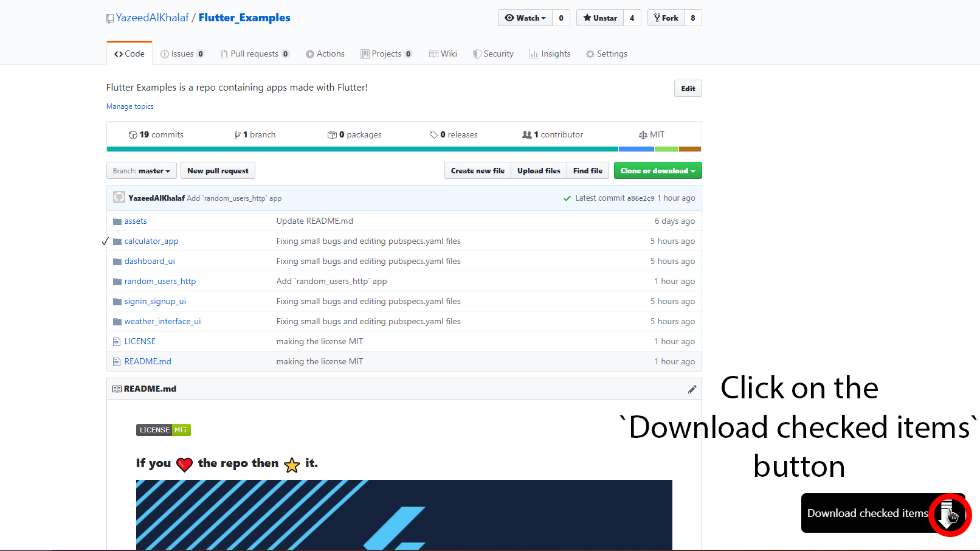Screen dimensions: 980x551
Task: Click the green commit status checkmark
Action: click(567, 198)
